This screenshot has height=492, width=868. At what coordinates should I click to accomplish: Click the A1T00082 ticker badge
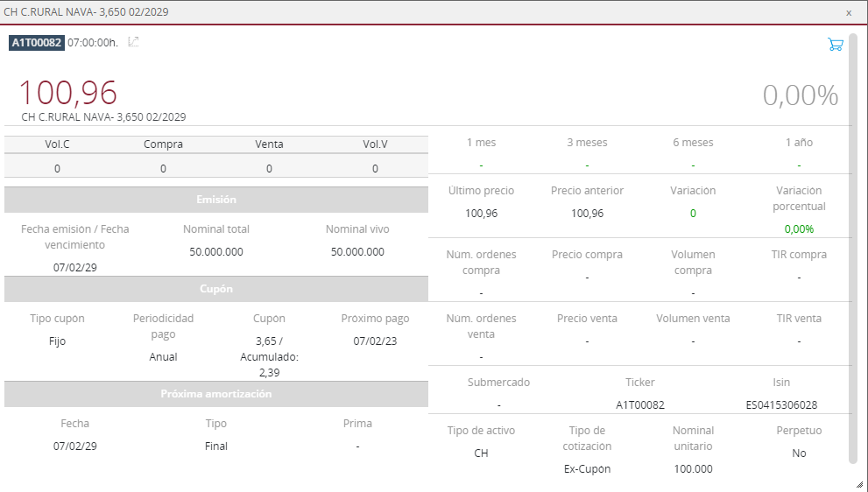pyautogui.click(x=37, y=43)
